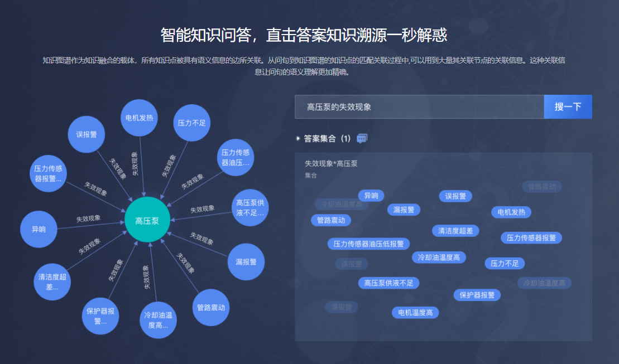Collapse the 答案集合 (1) section arrow

298,139
